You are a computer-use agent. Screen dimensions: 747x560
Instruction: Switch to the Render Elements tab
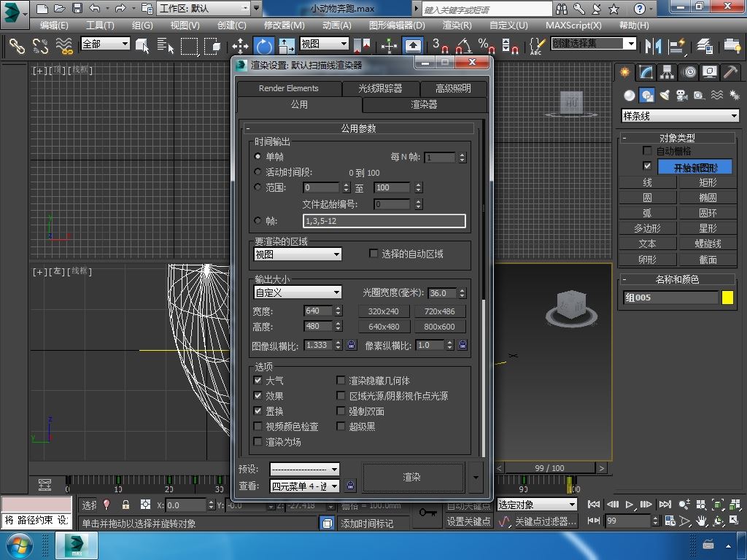pos(289,88)
